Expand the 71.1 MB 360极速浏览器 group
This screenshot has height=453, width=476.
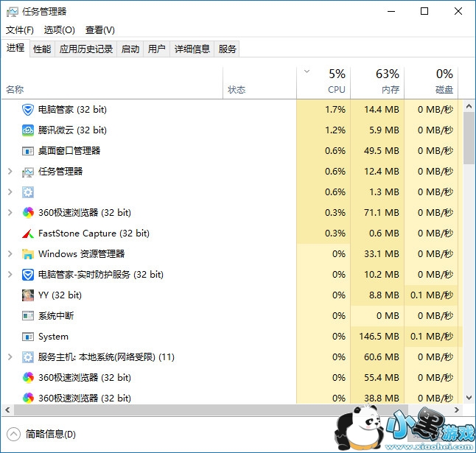click(10, 213)
